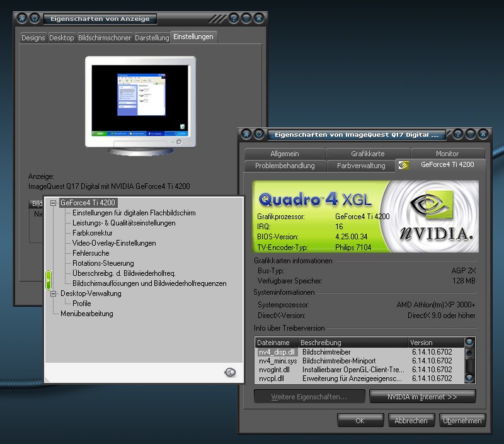Sort by the Beschreibung column header
The height and width of the screenshot is (444, 504).
pos(353,343)
